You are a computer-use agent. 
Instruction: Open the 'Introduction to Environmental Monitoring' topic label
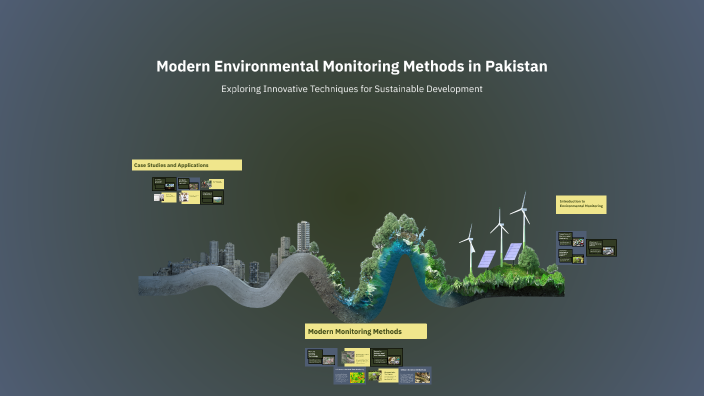pos(581,204)
